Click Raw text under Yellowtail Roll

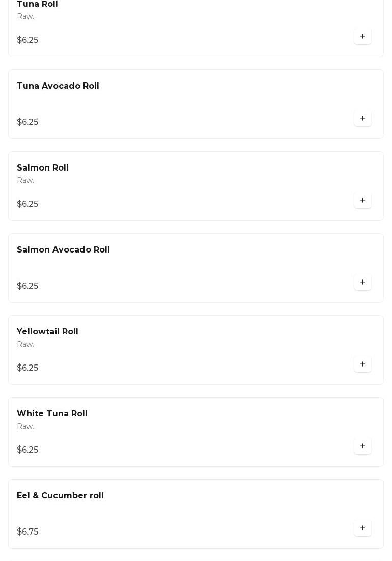tap(25, 345)
